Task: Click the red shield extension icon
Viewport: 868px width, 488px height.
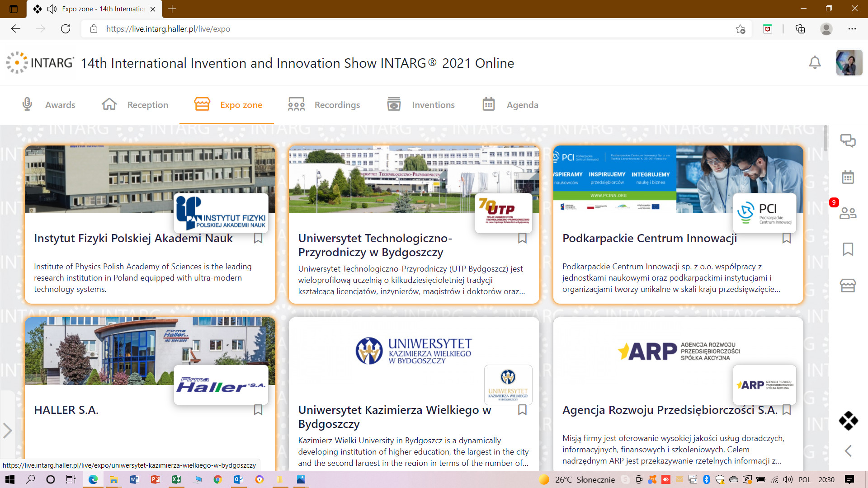Action: coord(767,29)
